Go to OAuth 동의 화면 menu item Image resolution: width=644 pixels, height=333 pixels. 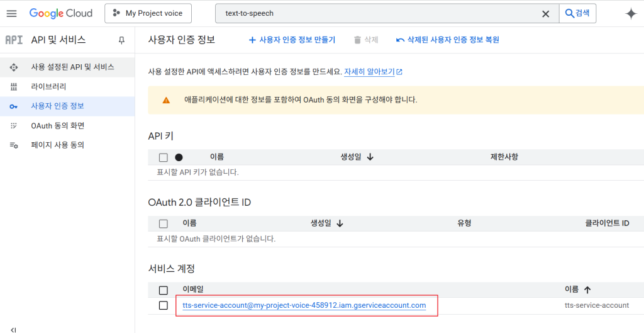click(x=57, y=126)
